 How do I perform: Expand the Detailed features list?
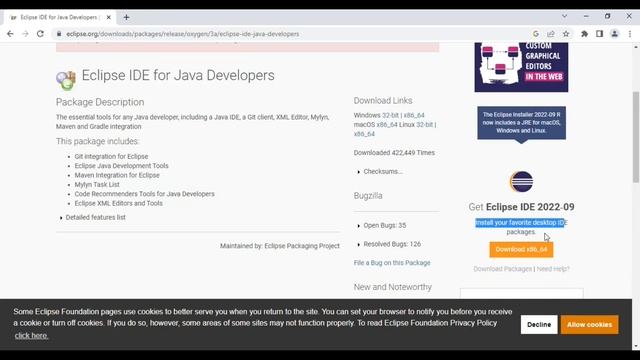(x=96, y=218)
